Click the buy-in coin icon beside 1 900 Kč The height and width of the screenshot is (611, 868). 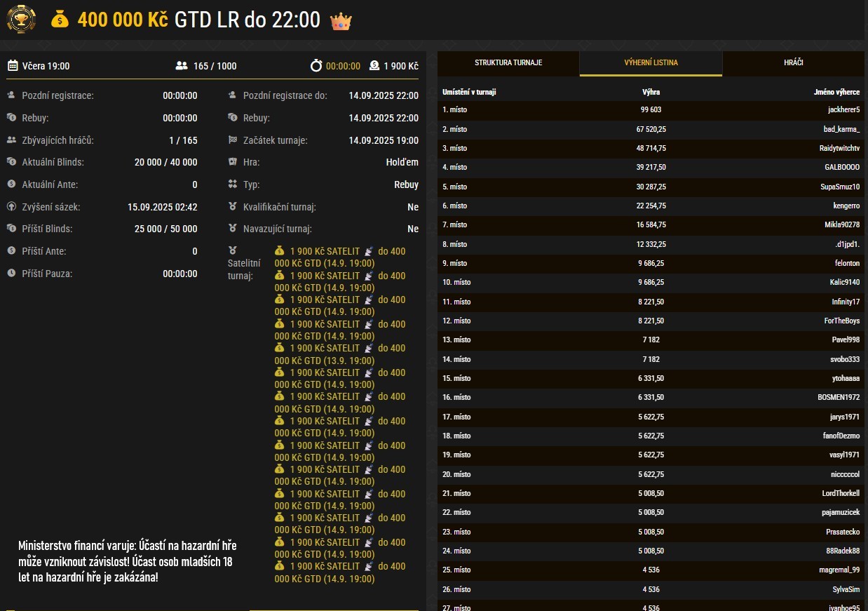point(374,66)
